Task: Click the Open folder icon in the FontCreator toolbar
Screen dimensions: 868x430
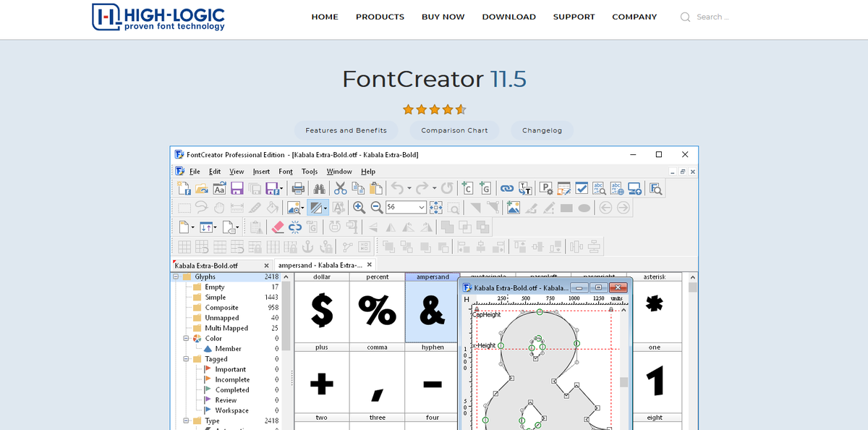Action: pos(202,188)
